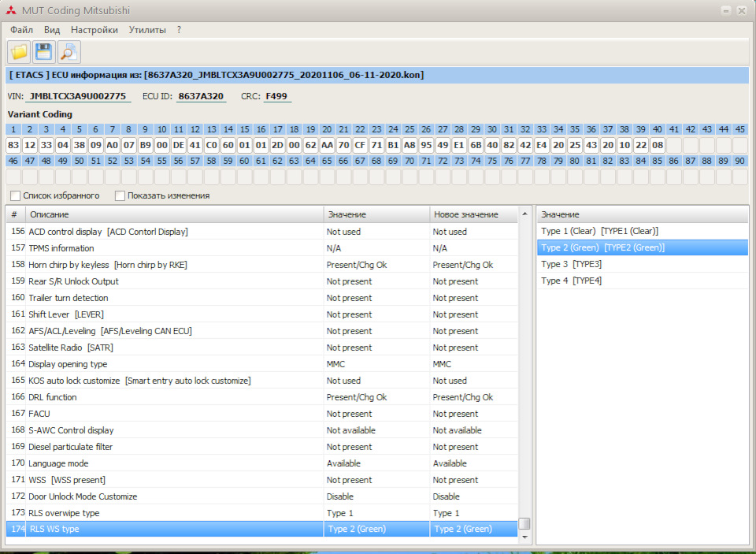Select row 160 Trailer turn detection
Screen dimensions: 756x554
pos(261,298)
